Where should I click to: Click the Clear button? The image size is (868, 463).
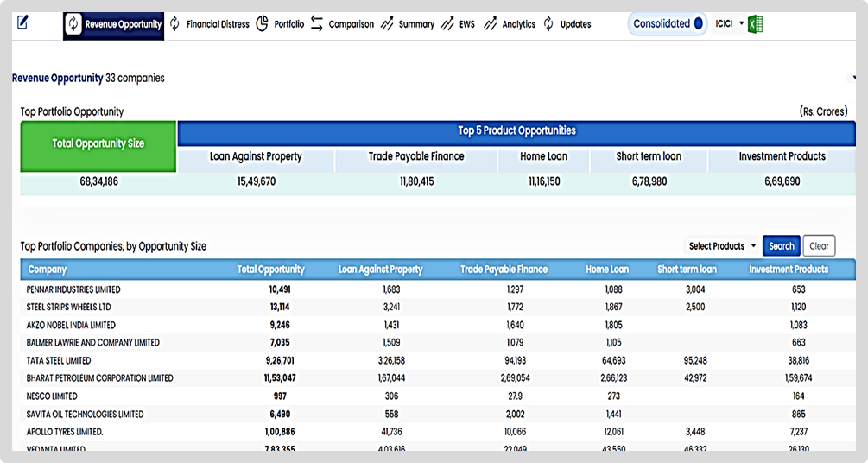819,246
